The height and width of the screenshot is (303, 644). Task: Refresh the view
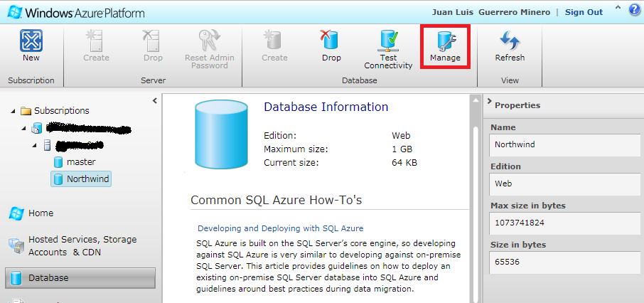[x=510, y=46]
